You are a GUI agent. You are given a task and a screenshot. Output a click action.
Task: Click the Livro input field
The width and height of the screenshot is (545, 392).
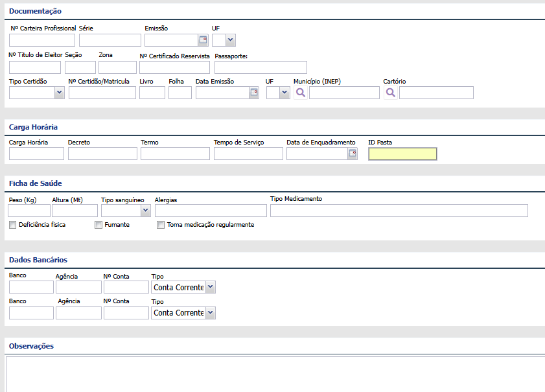pos(152,93)
